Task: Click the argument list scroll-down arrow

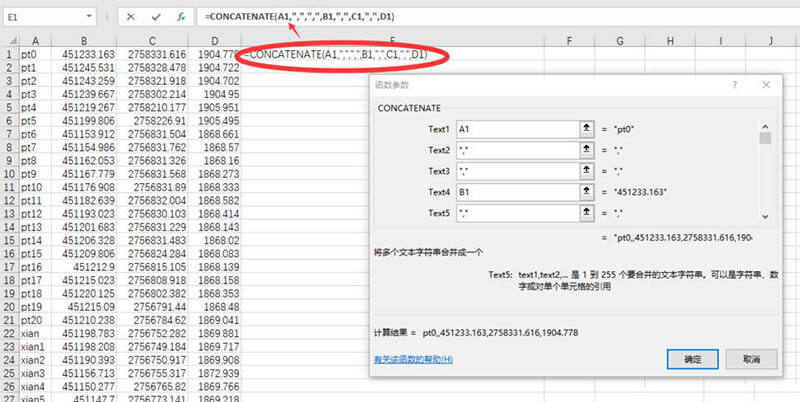Action: click(765, 216)
